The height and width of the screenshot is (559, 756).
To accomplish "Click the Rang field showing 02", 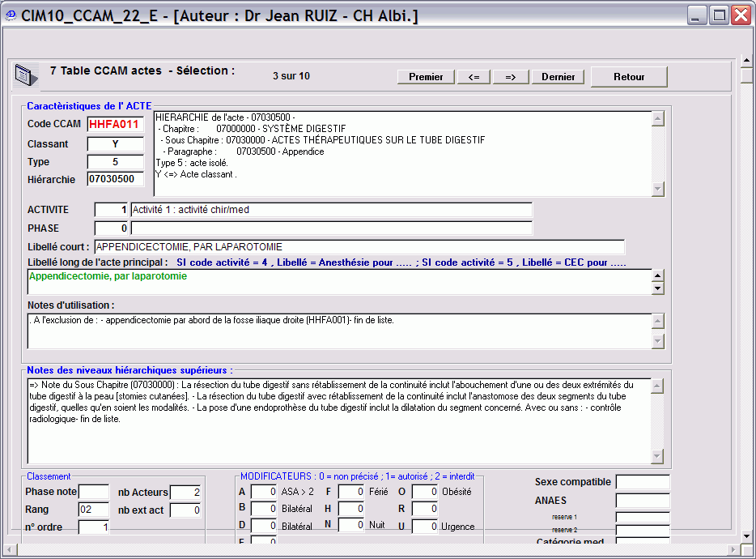I will coord(94,510).
